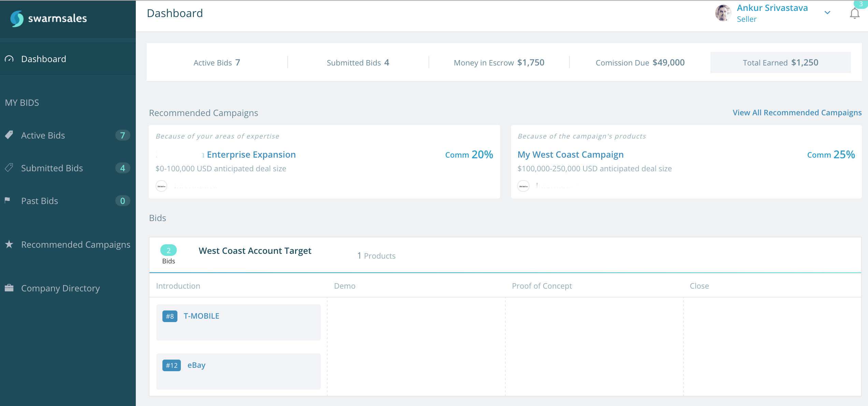Viewport: 868px width, 406px height.
Task: Click View All Recommended Campaigns link
Action: tap(797, 113)
